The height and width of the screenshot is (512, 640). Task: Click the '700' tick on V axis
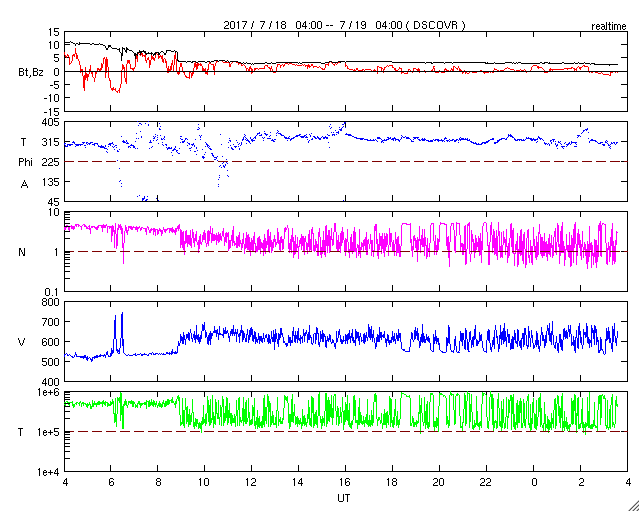(51, 322)
